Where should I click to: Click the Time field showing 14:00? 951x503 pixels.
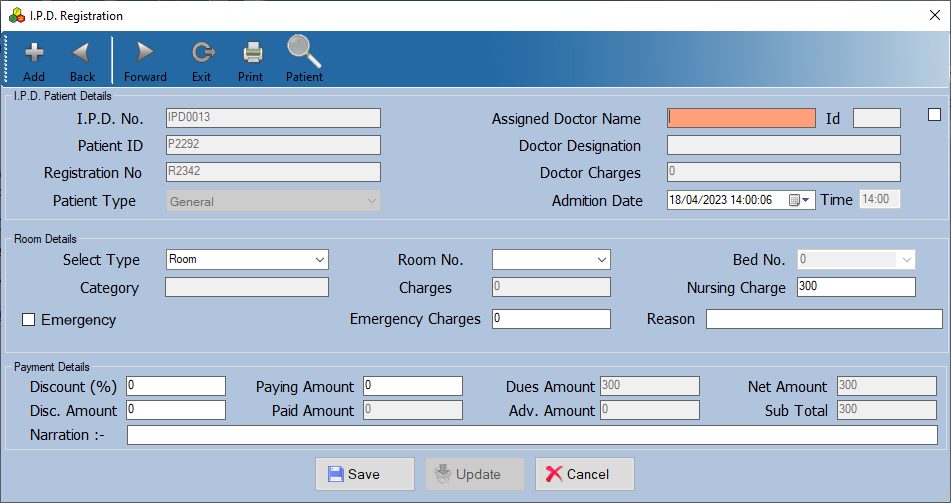pos(879,200)
